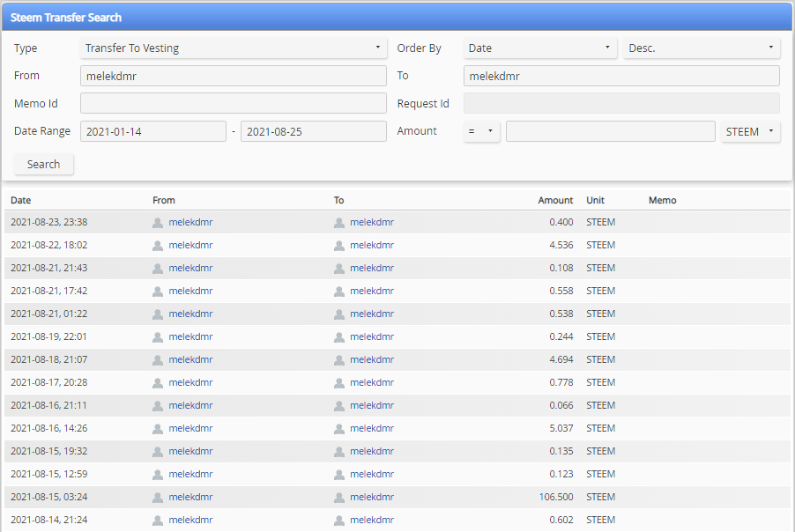
Task: Click From avatar icon in the 2021-08-21, 01:22 row
Action: pos(158,314)
